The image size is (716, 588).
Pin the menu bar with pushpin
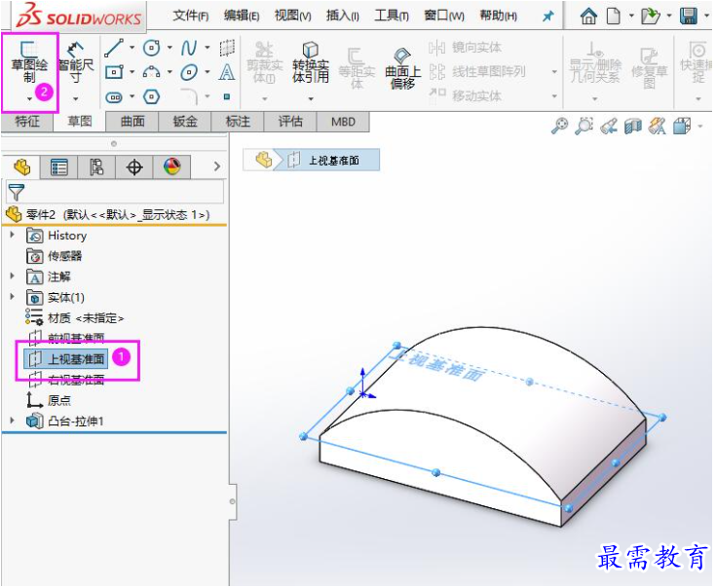tap(547, 17)
